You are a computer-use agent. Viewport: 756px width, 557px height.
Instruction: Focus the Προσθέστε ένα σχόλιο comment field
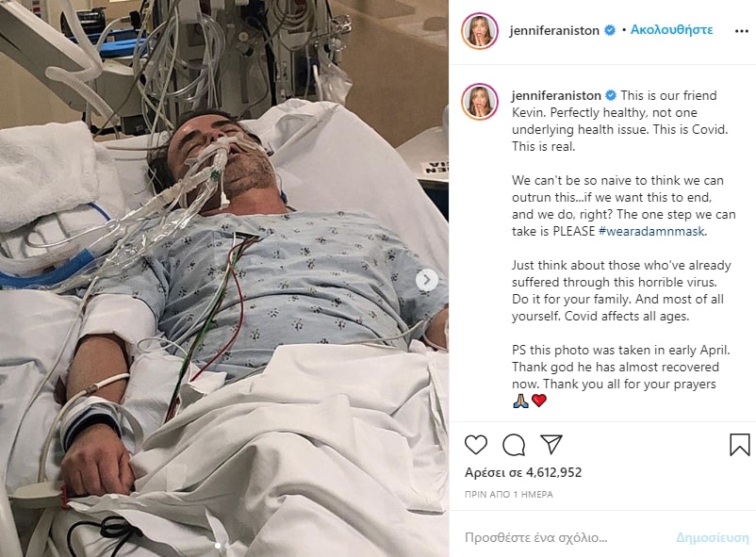(564, 537)
